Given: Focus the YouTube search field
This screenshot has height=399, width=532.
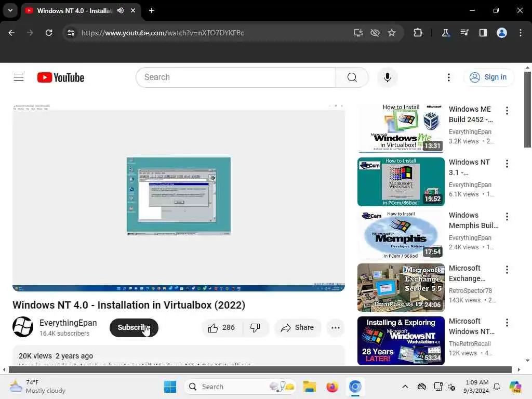Looking at the screenshot, I should 236,77.
